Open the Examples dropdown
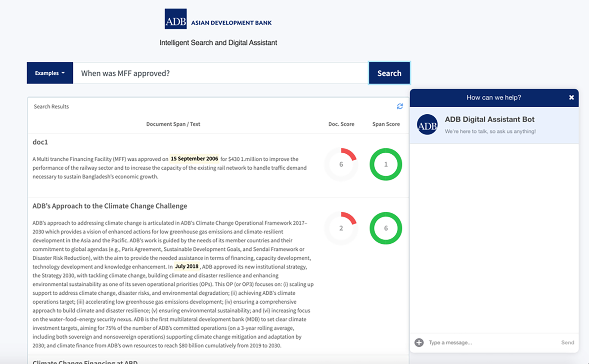The image size is (589, 364). [50, 73]
